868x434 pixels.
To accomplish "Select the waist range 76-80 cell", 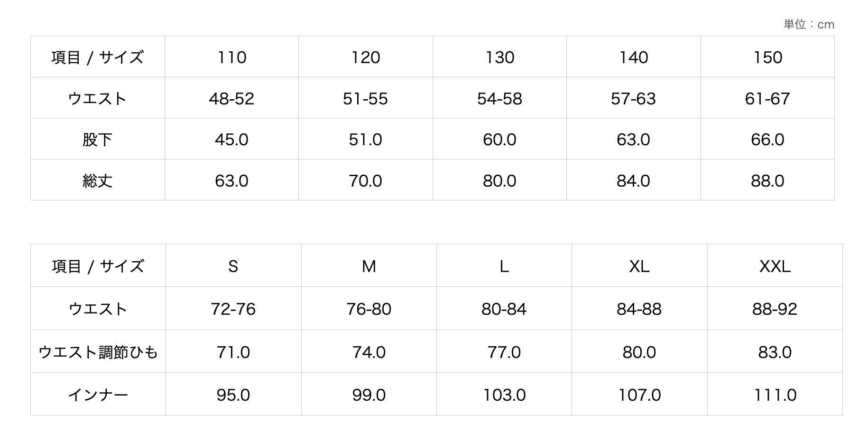I will pyautogui.click(x=369, y=309).
